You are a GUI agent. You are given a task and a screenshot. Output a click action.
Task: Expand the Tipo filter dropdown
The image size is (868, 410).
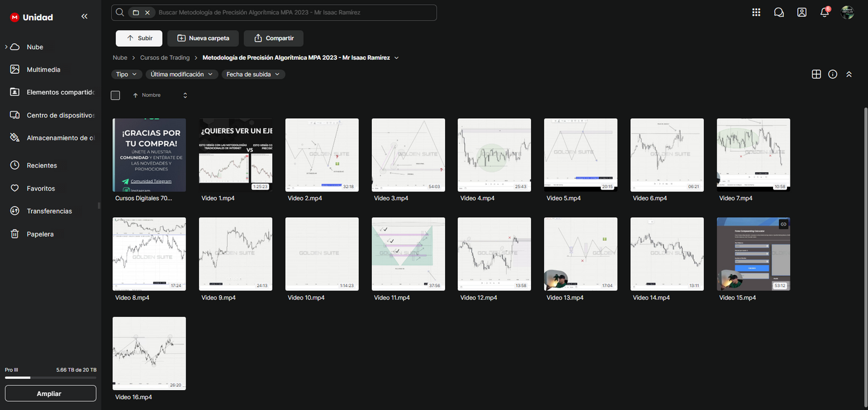126,74
